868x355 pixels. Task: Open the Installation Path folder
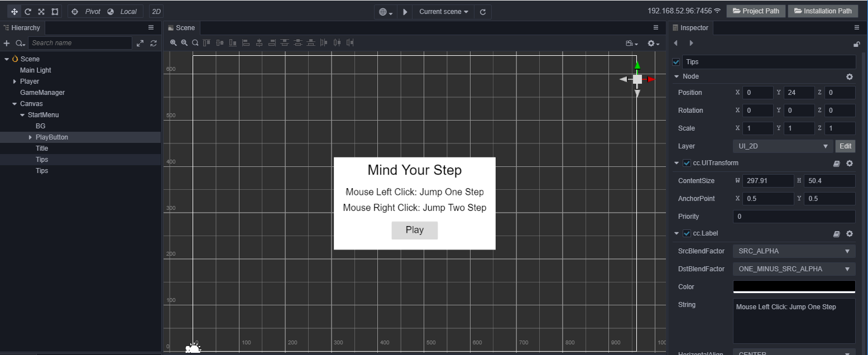(822, 11)
